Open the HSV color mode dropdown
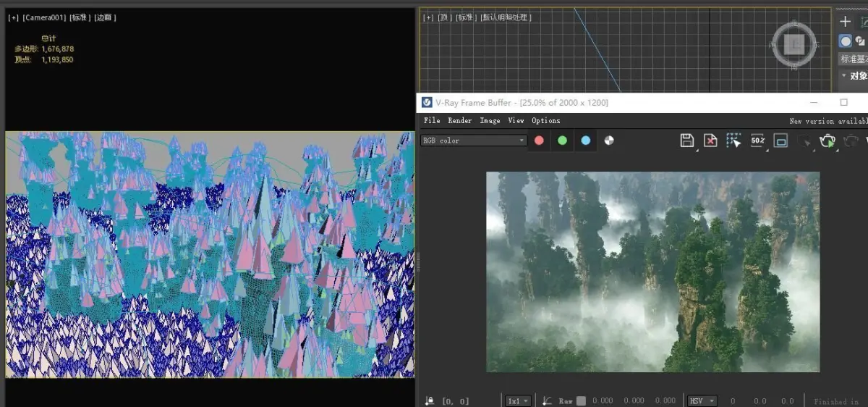 point(702,400)
